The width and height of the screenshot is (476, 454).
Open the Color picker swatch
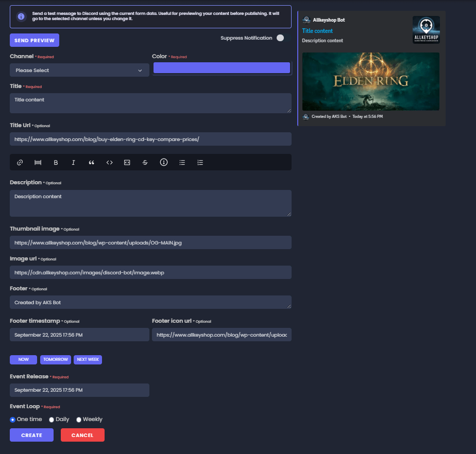(x=222, y=68)
